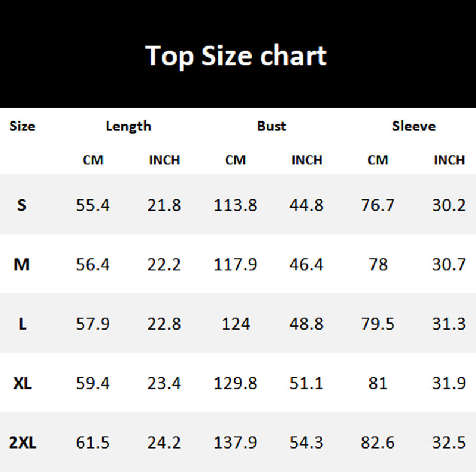Click the 124 bust value for L

point(236,324)
